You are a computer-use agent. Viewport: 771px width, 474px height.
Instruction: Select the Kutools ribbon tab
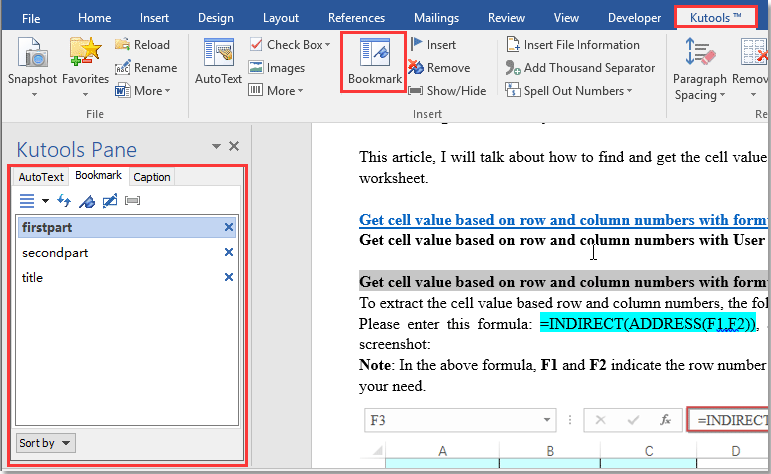pyautogui.click(x=715, y=18)
